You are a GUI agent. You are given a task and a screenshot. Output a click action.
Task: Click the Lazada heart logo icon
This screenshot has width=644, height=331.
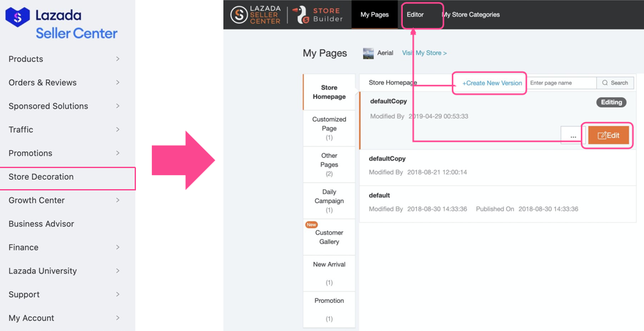tap(18, 17)
